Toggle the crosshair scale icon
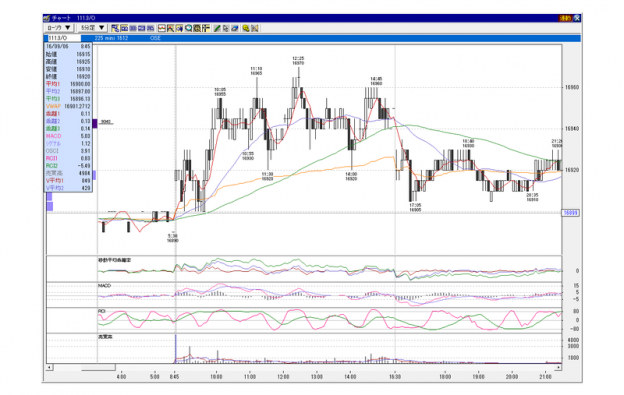 pos(206,28)
